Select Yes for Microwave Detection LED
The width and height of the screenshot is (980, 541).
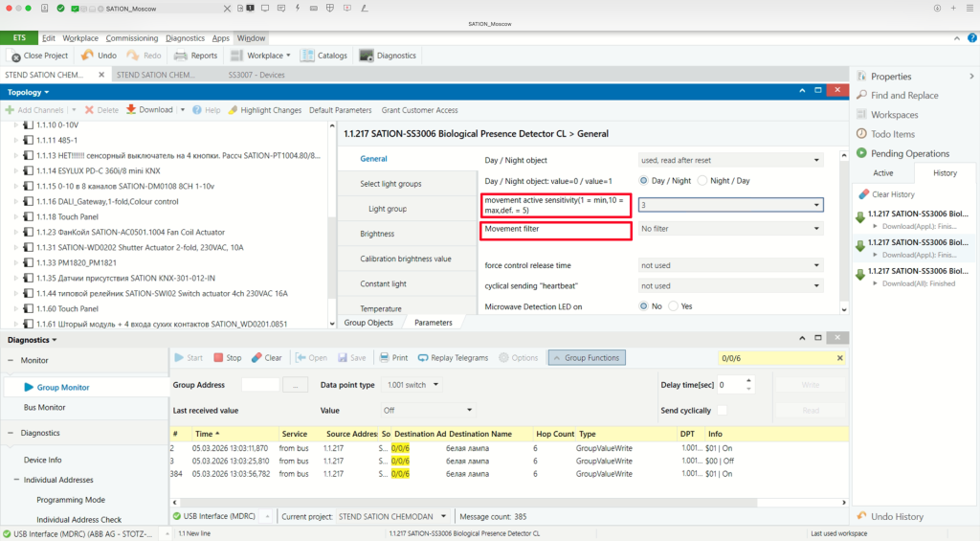tap(673, 306)
